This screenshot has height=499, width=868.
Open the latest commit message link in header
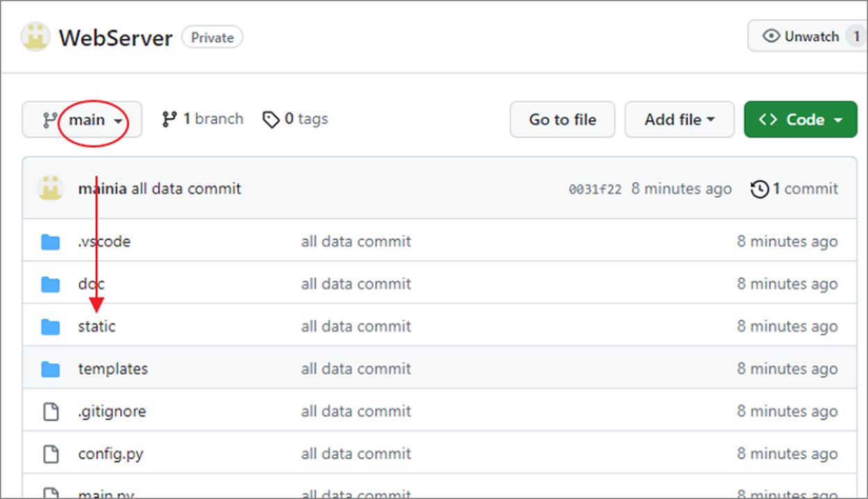[186, 189]
